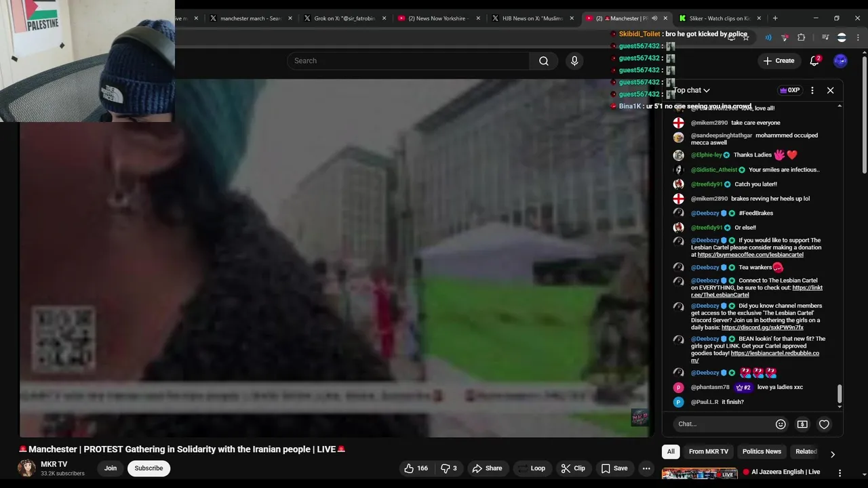Close the live chat panel
The height and width of the screenshot is (488, 868).
[830, 90]
